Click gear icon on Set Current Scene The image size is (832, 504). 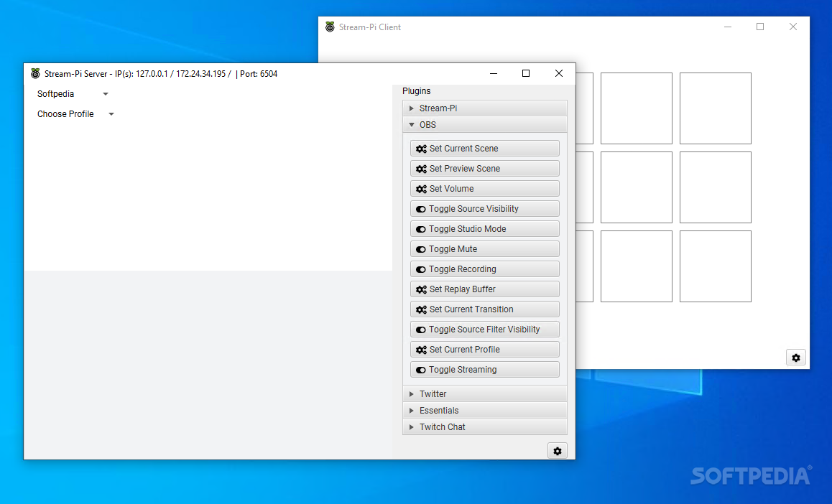tap(421, 149)
